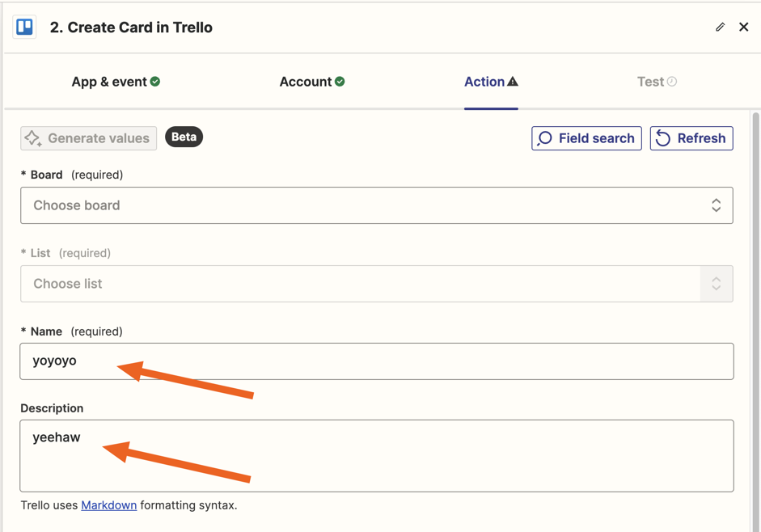Open the Choose board dropdown
Image resolution: width=761 pixels, height=532 pixels.
click(377, 205)
